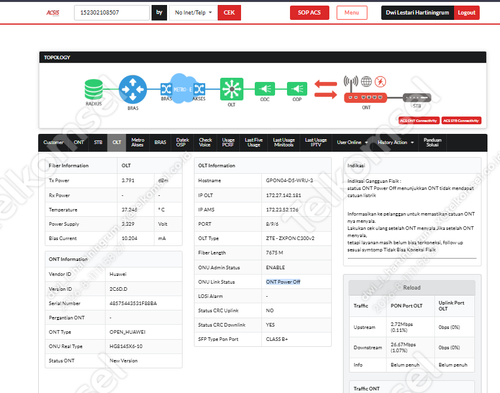Focus the search number input field
The width and height of the screenshot is (500, 393).
coord(112,13)
